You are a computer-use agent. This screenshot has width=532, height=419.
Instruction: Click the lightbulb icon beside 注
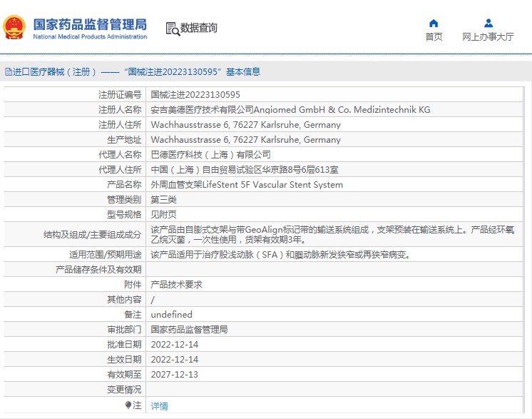point(128,405)
